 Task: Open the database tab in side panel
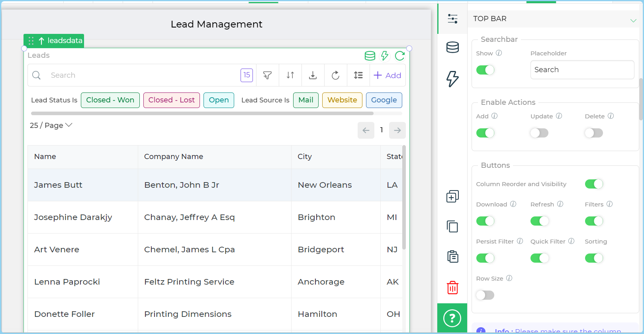[x=452, y=47]
